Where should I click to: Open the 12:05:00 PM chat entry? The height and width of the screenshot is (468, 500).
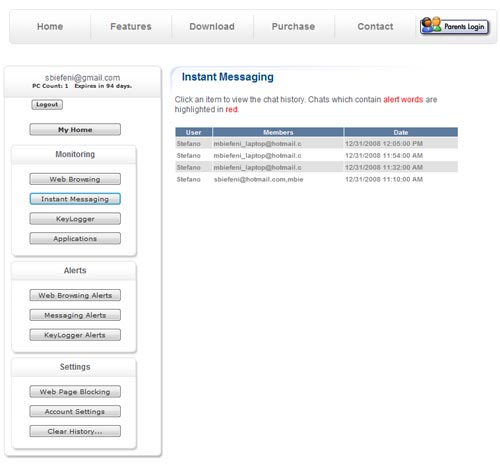tap(316, 144)
